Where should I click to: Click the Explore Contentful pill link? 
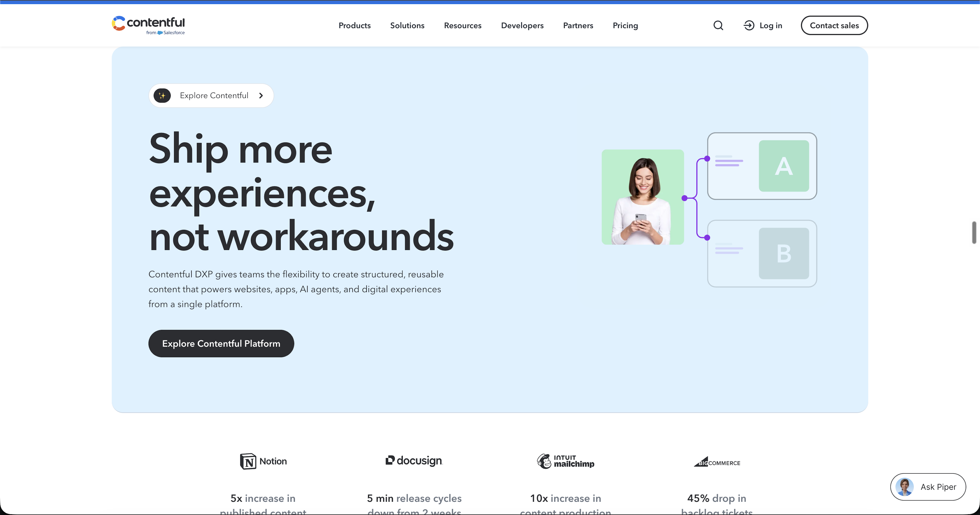click(x=211, y=95)
